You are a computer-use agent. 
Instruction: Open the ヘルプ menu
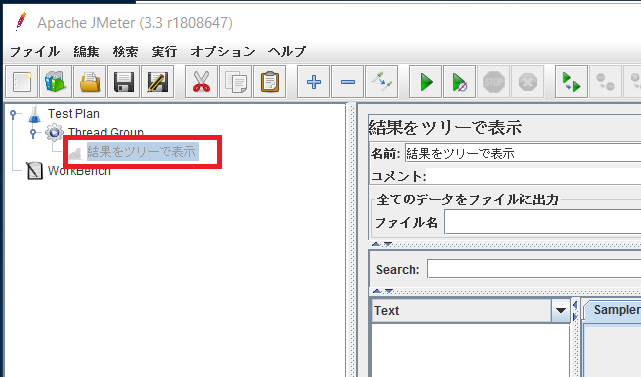[x=287, y=52]
